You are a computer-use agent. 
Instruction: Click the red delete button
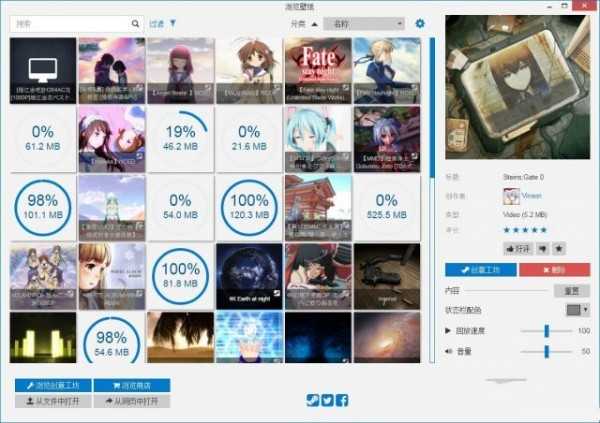click(x=554, y=269)
